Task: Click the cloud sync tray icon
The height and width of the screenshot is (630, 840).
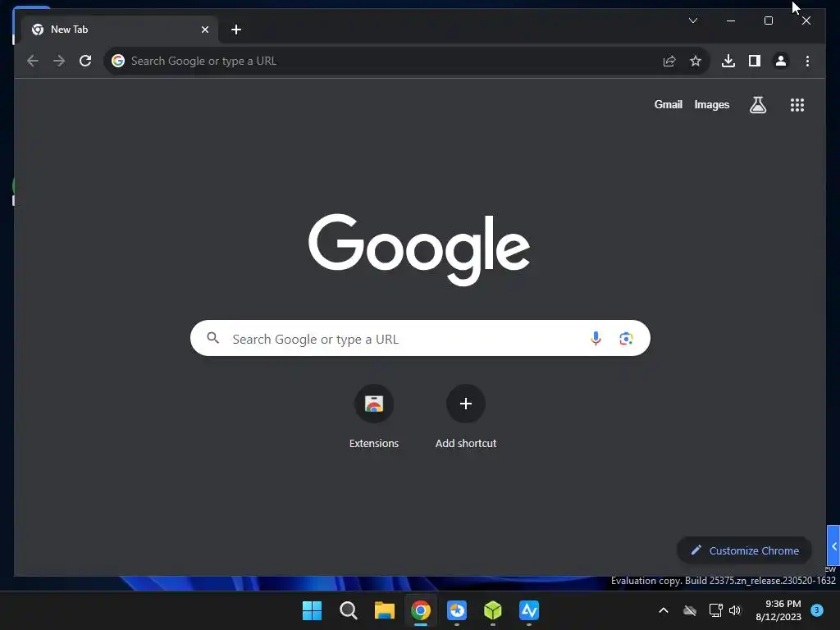Action: click(x=690, y=610)
